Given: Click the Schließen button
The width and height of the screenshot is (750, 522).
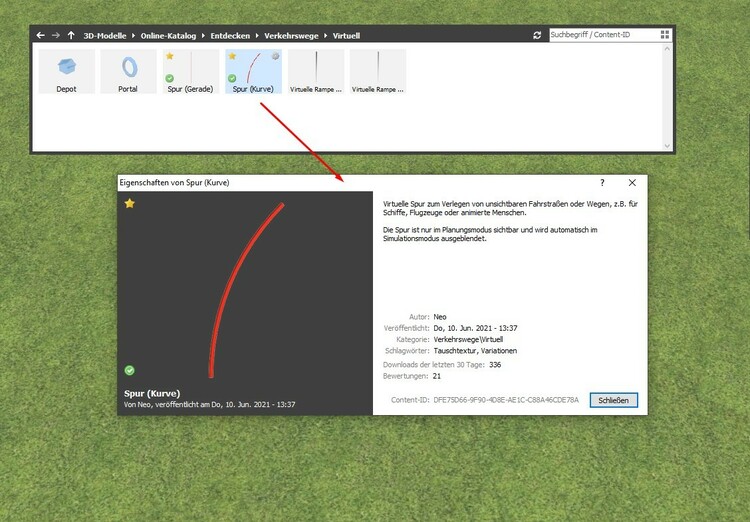Looking at the screenshot, I should pos(614,400).
